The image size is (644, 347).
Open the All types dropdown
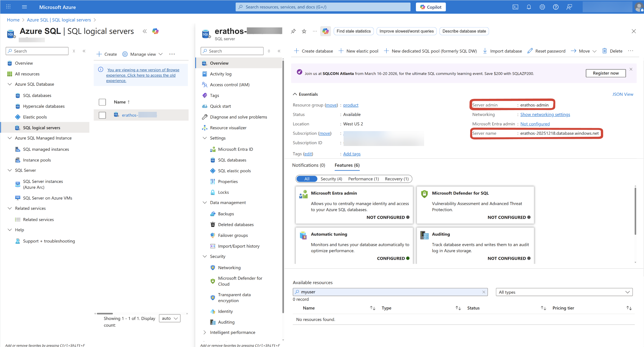564,292
